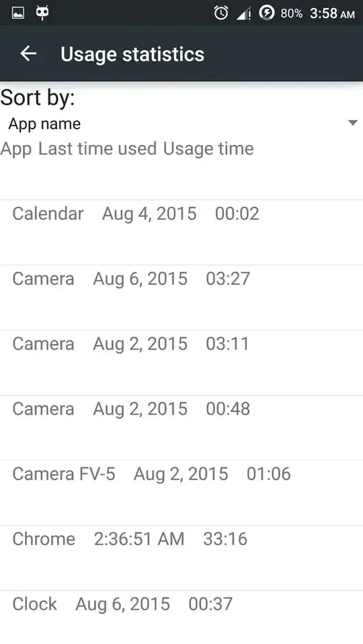
Task: Select the App name sort option
Action: tap(182, 124)
